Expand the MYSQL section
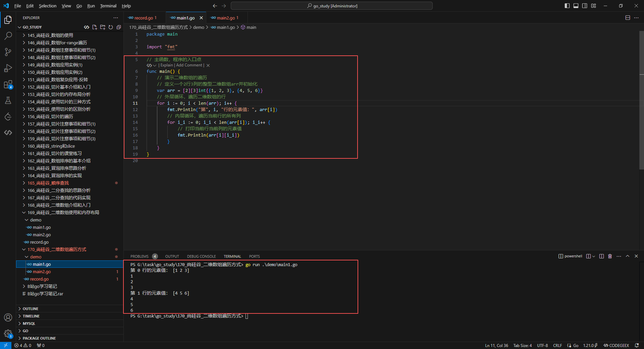The height and width of the screenshot is (349, 644). click(x=70, y=323)
